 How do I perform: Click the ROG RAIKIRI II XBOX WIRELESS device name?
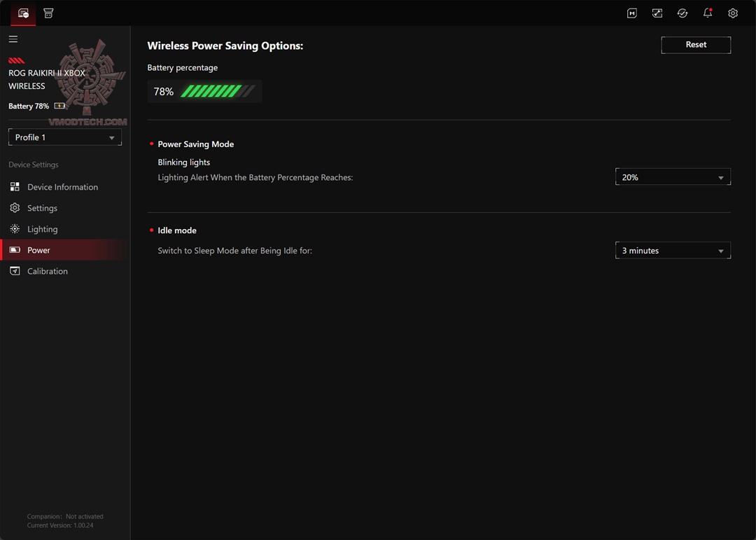[x=47, y=79]
